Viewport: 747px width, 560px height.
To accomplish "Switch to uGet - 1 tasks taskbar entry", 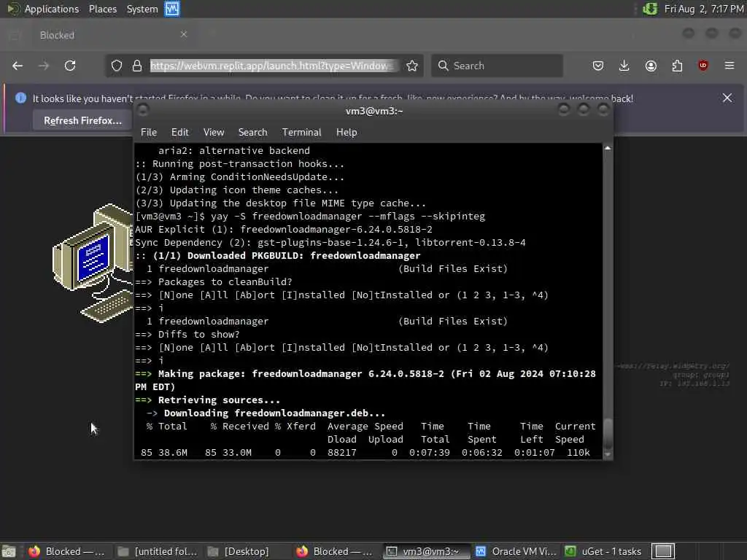I will pos(604,551).
